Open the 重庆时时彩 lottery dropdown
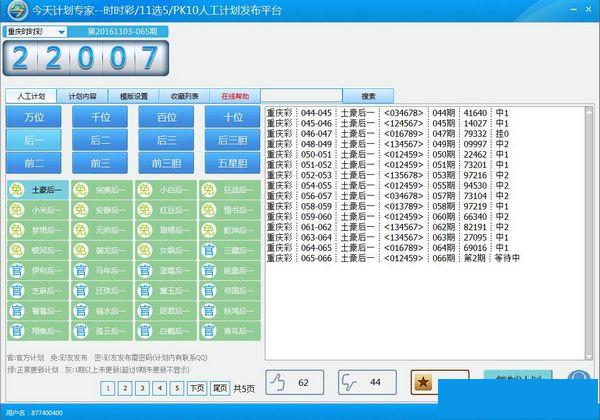 pos(37,32)
